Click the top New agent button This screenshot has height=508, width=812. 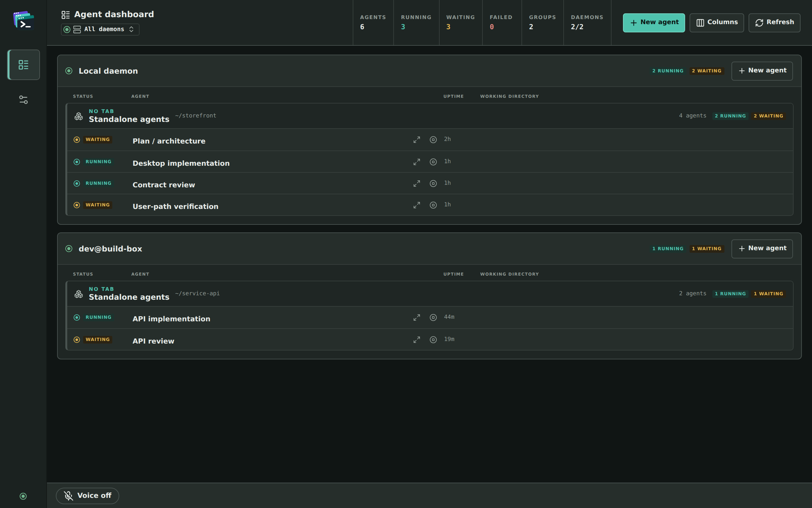point(654,23)
